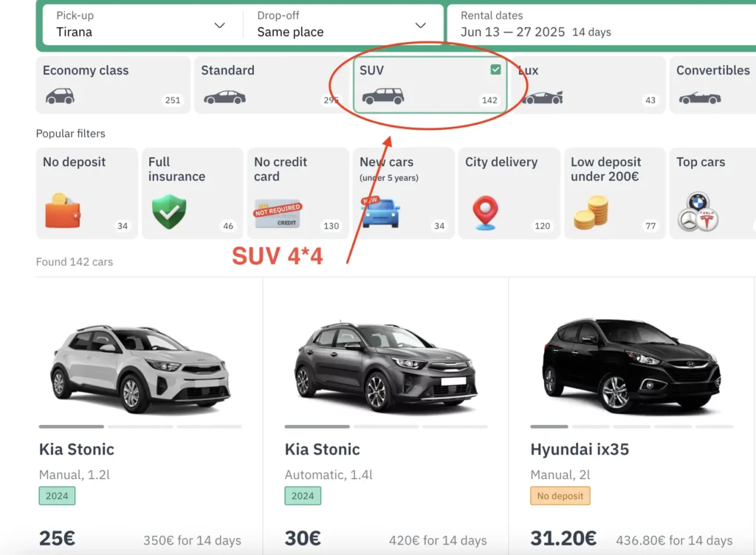The width and height of the screenshot is (756, 555).
Task: Select the Standard class category
Action: (272, 85)
